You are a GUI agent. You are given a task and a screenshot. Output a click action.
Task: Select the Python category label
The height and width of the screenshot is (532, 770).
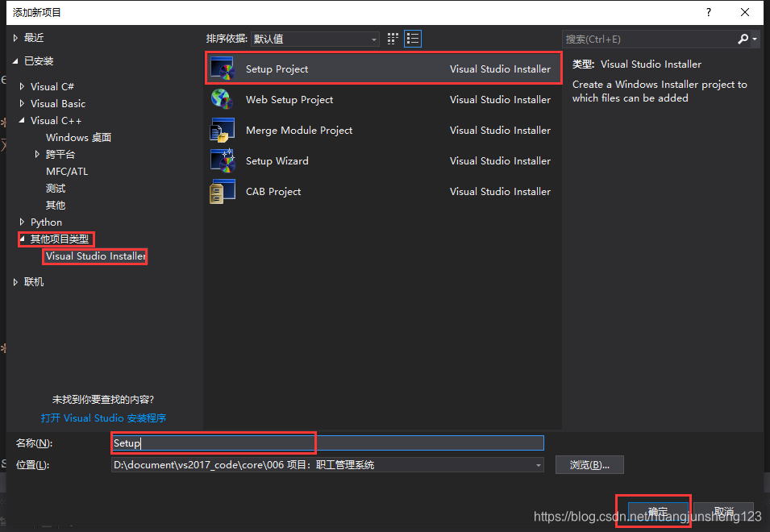(46, 222)
